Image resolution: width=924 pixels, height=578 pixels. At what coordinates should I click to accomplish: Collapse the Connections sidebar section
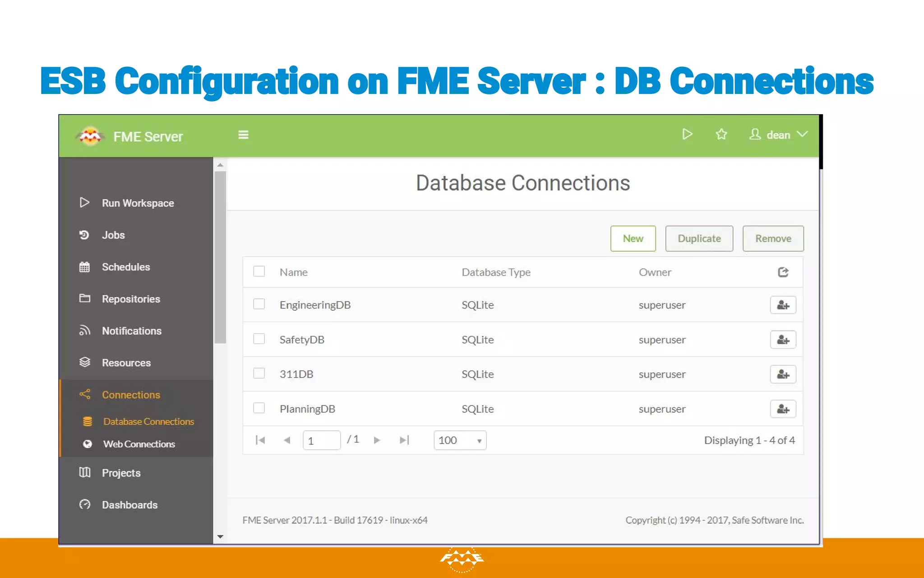point(131,395)
